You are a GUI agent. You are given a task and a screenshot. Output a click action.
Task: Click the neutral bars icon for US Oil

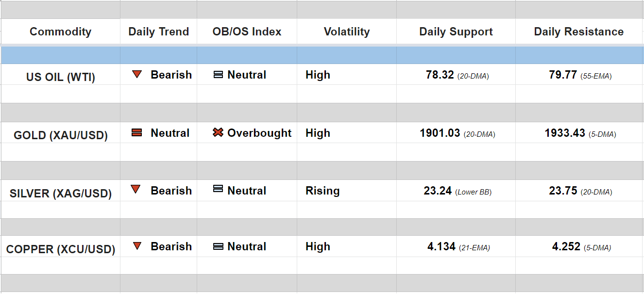pyautogui.click(x=219, y=75)
